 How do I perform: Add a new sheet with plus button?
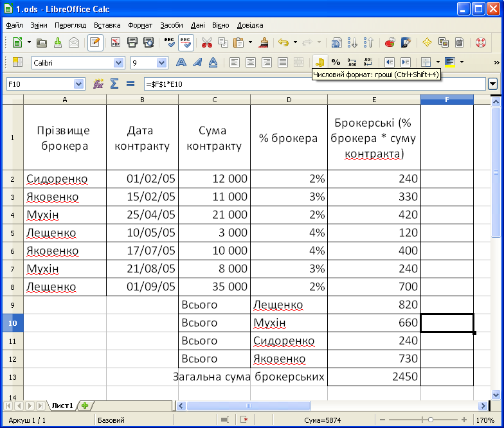[85, 406]
